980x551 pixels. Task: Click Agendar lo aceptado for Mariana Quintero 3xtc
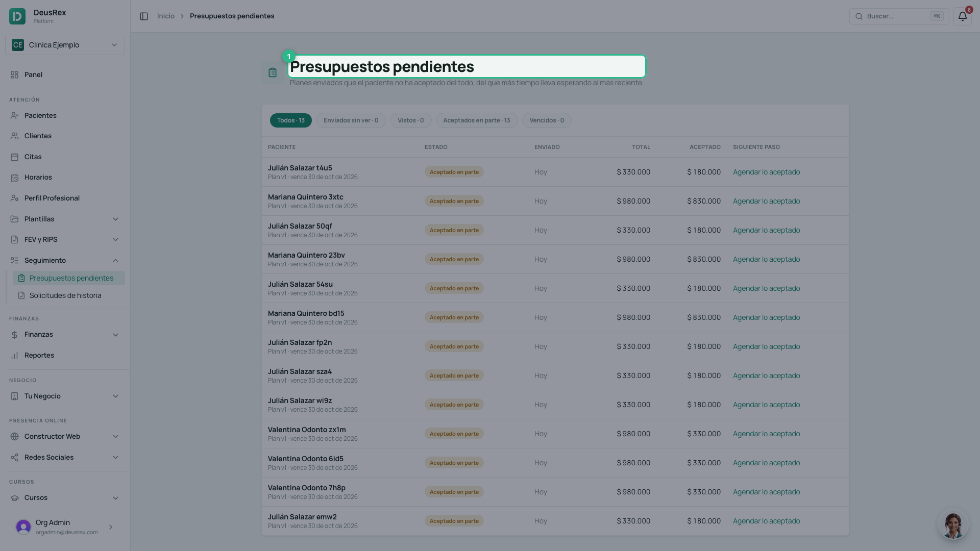[x=766, y=201]
